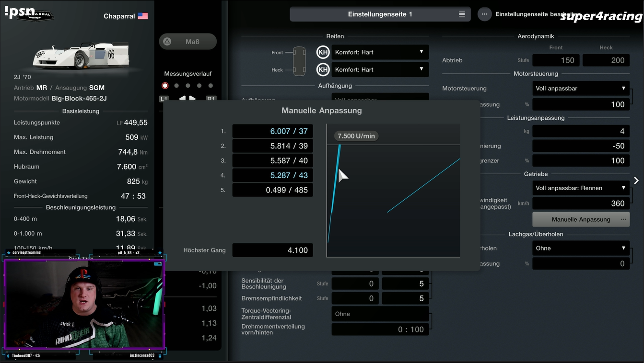Select the first gear ratio field 6.007
The height and width of the screenshot is (363, 644).
click(x=272, y=131)
